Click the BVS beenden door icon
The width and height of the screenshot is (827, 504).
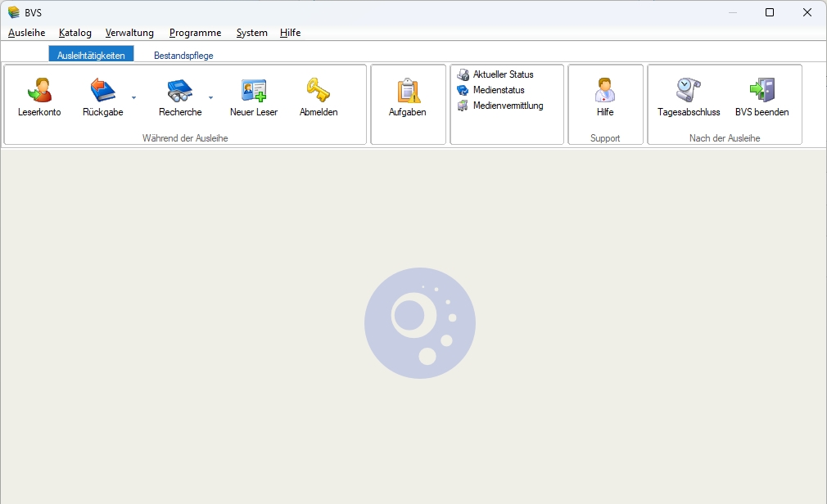click(762, 90)
